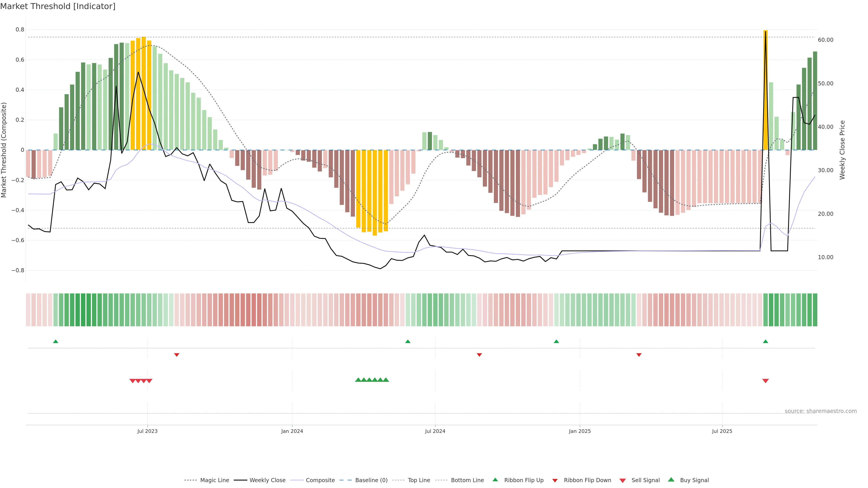Click the green Ribbon Flip Up legend triangle
The image size is (868, 488).
click(495, 480)
